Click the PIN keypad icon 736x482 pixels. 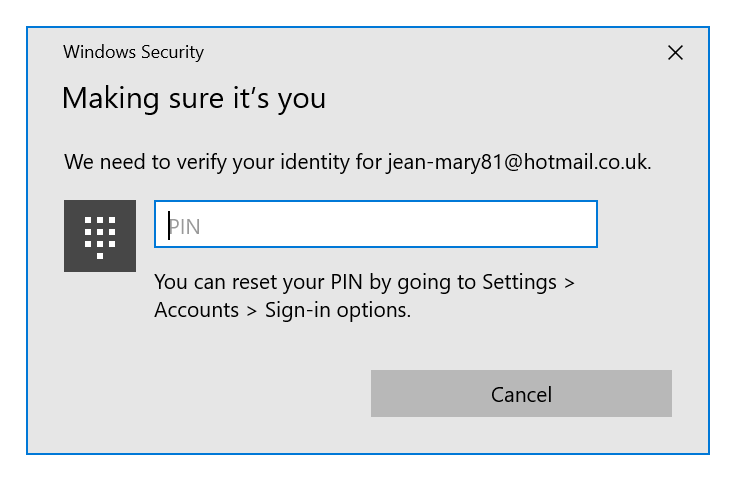tap(100, 237)
